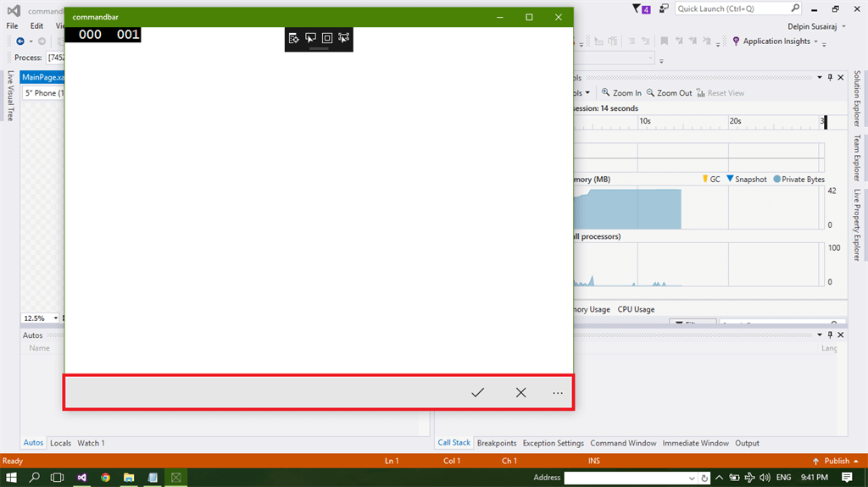This screenshot has width=868, height=487.
Task: Toggle GC legend in memory graph
Action: tap(711, 180)
